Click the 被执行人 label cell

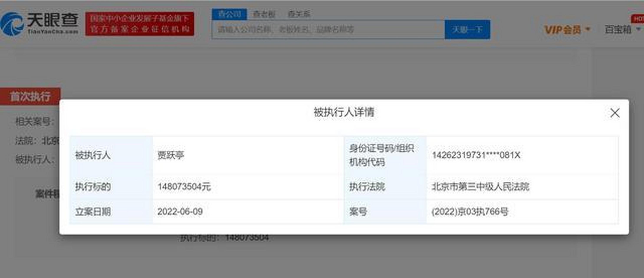click(112, 155)
